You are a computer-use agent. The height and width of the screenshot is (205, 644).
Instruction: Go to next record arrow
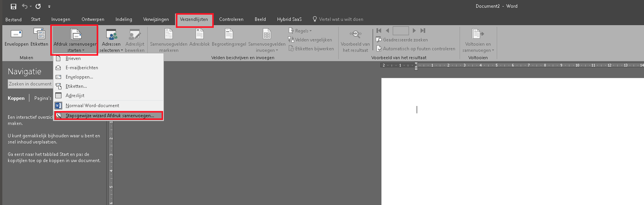[x=414, y=31]
